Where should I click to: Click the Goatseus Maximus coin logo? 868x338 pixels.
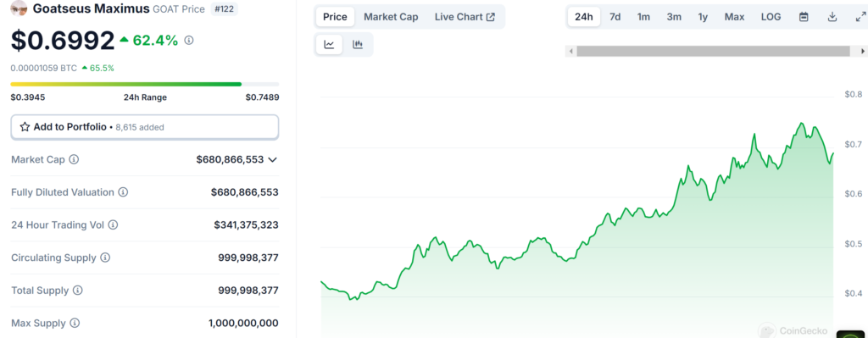[x=19, y=8]
